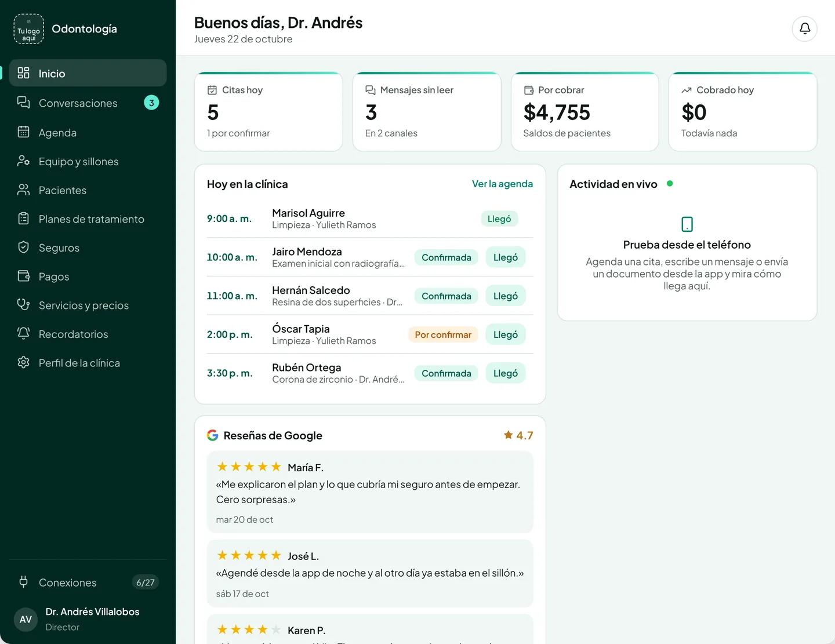Click the Inicio dashboard grid icon
The image size is (835, 644).
[23, 73]
